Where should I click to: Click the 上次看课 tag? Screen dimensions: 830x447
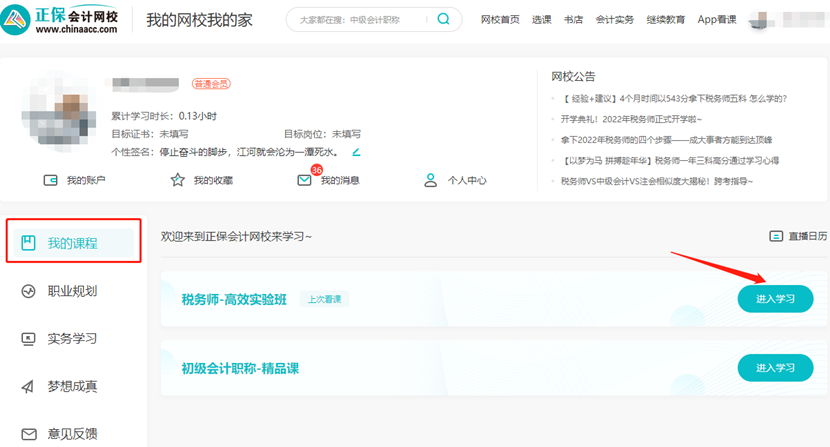point(324,299)
